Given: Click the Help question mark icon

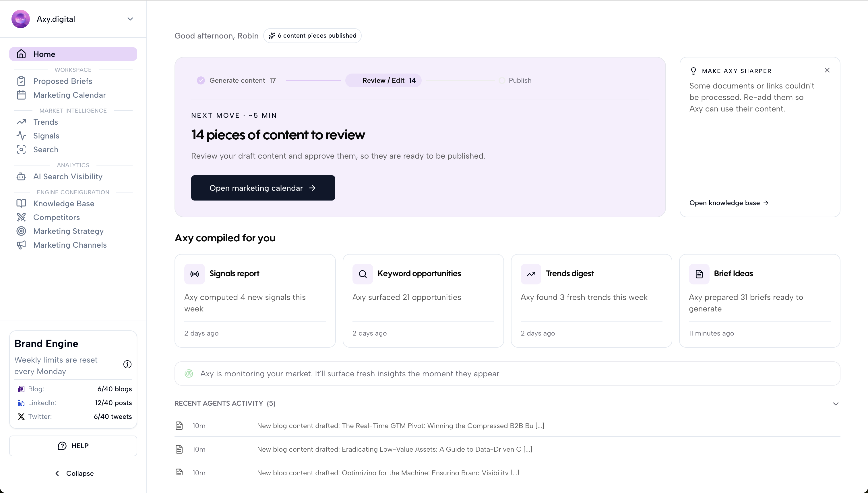Looking at the screenshot, I should (x=62, y=446).
